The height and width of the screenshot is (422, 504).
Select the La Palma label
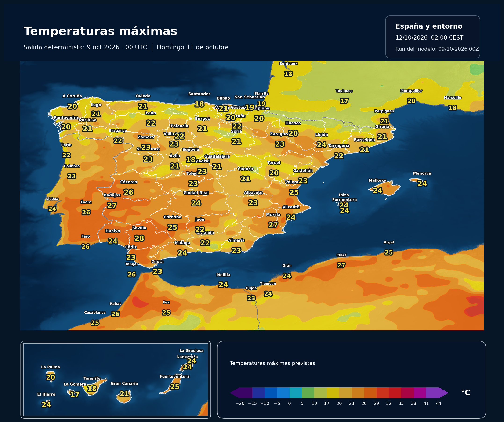pyautogui.click(x=51, y=367)
